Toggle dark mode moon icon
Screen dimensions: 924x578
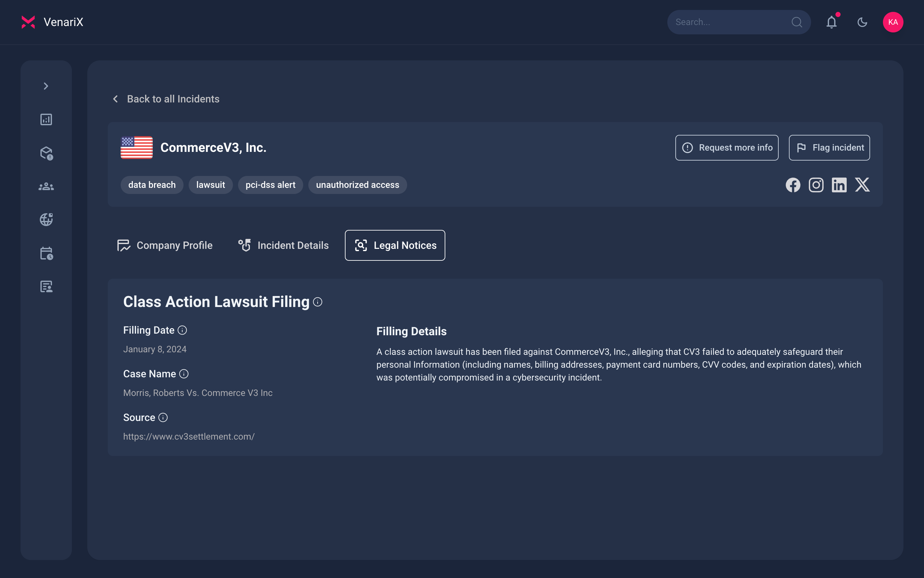[862, 22]
